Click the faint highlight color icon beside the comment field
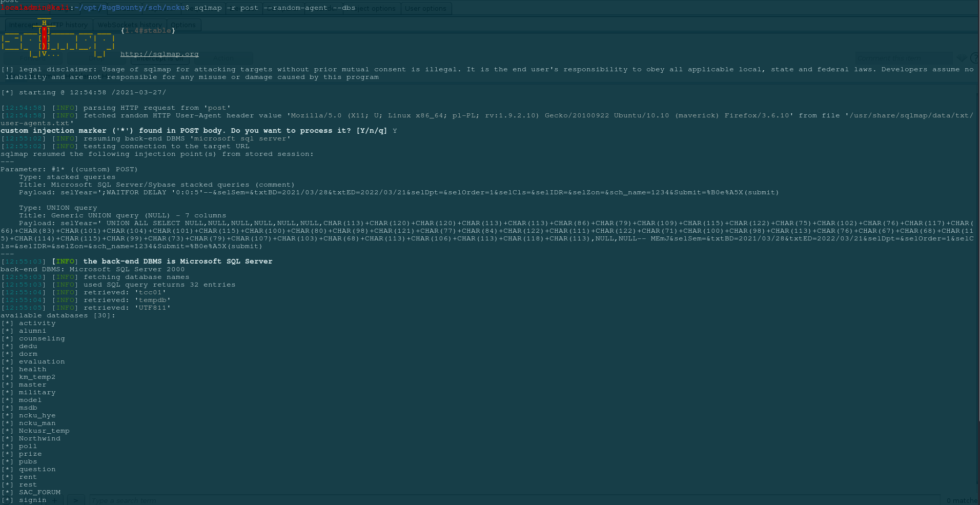Screen dimensions: 980x505 962,58
